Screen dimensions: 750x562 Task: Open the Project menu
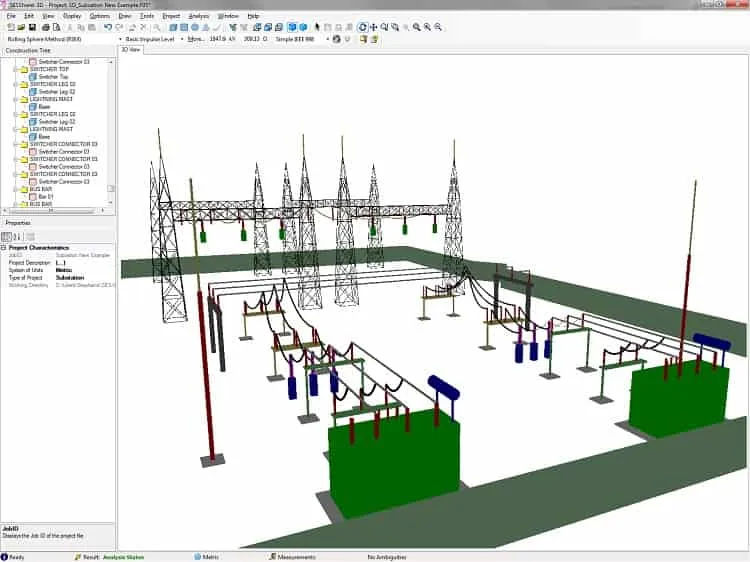coord(171,16)
